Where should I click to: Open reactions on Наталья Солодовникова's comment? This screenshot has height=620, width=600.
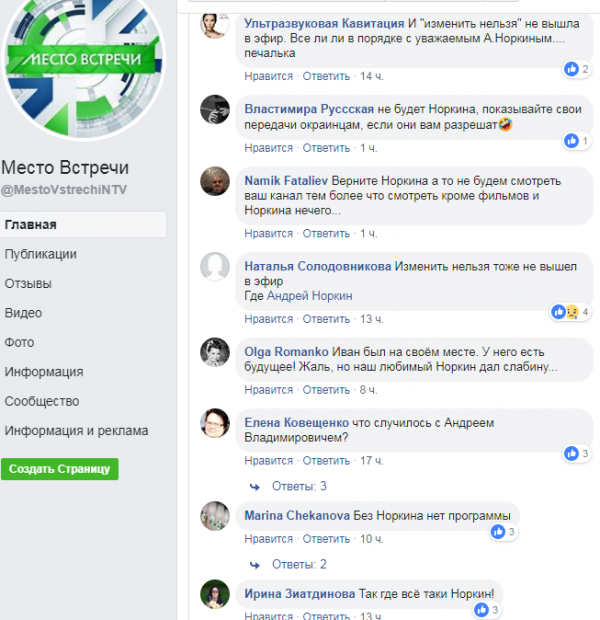click(x=571, y=312)
